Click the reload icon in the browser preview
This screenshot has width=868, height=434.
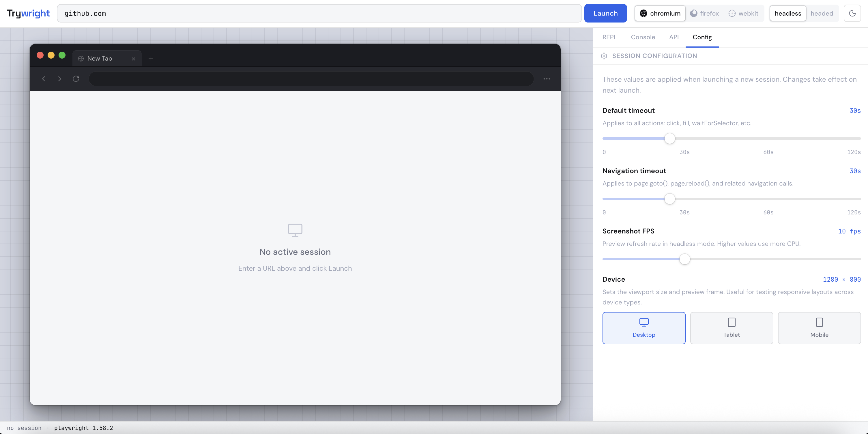(x=76, y=78)
